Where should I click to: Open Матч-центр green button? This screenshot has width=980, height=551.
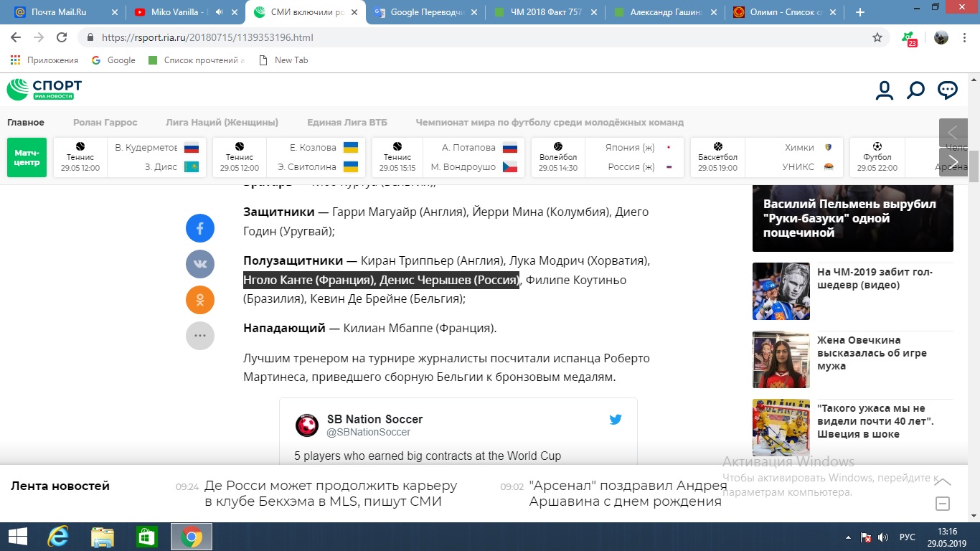point(27,157)
